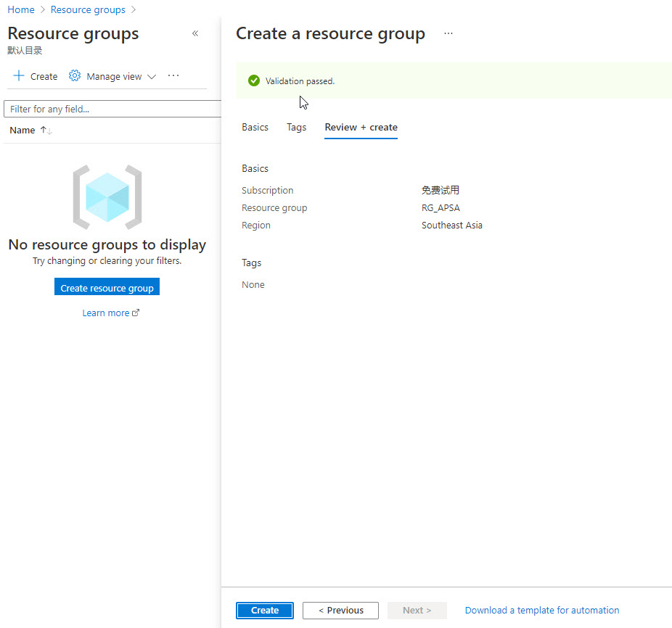Switch to the Tags tab
Screen dimensions: 672x628
[x=296, y=128]
